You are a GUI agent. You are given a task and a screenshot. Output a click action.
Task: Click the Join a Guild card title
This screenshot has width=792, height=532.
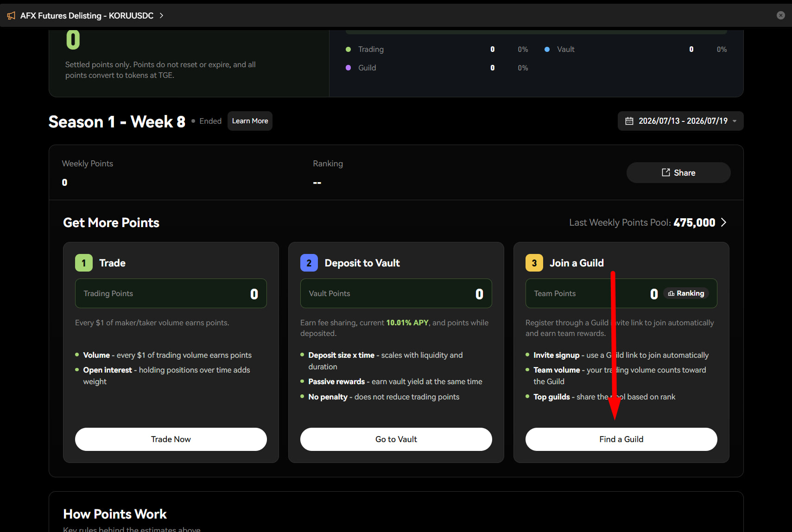click(577, 263)
